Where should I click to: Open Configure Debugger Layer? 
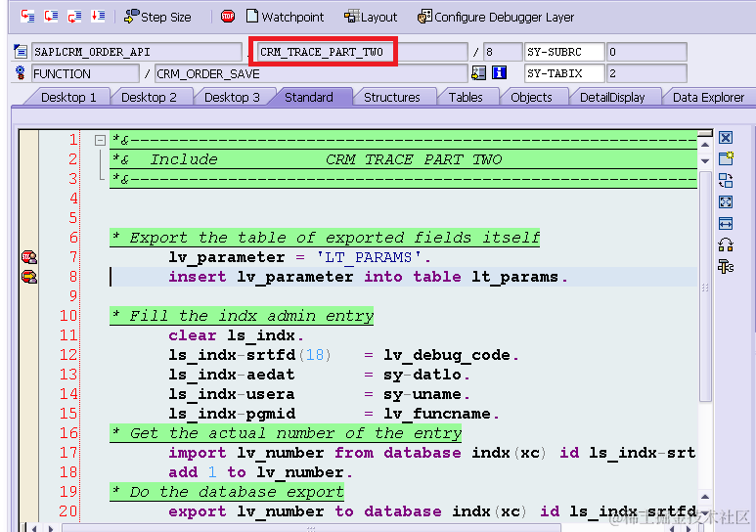point(496,17)
